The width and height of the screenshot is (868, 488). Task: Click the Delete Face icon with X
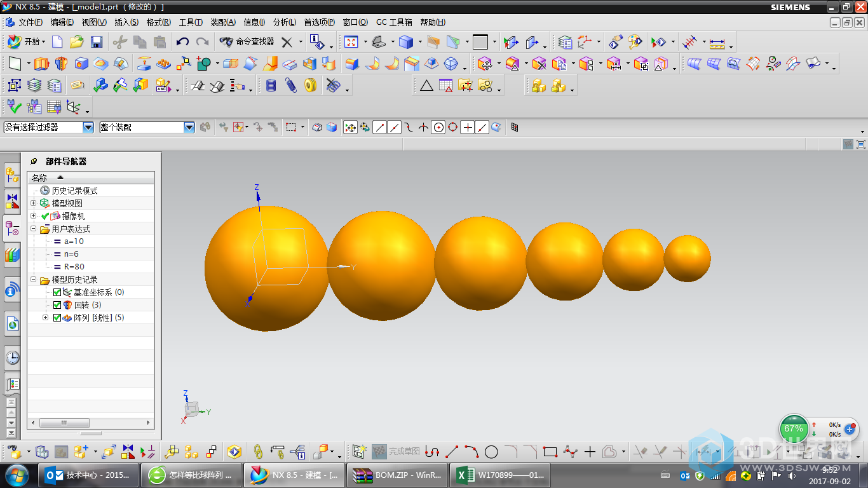pyautogui.click(x=539, y=64)
